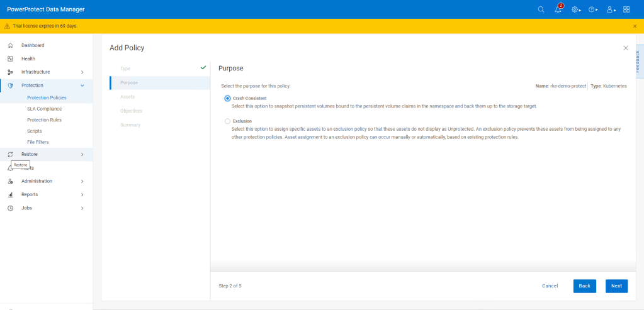Open SLA Compliance in the sidebar
The height and width of the screenshot is (310, 644).
tap(44, 109)
